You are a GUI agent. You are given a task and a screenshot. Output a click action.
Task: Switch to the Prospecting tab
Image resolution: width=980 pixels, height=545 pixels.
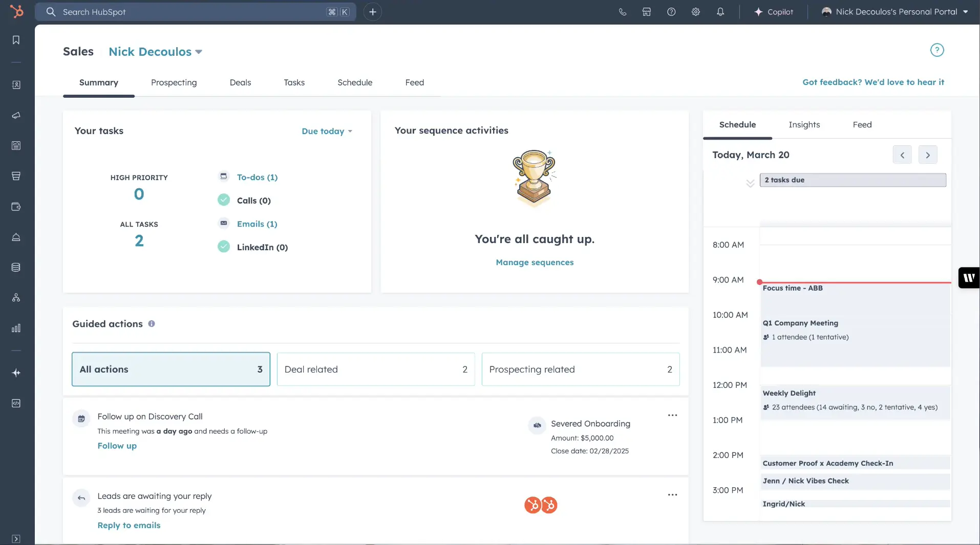(174, 82)
